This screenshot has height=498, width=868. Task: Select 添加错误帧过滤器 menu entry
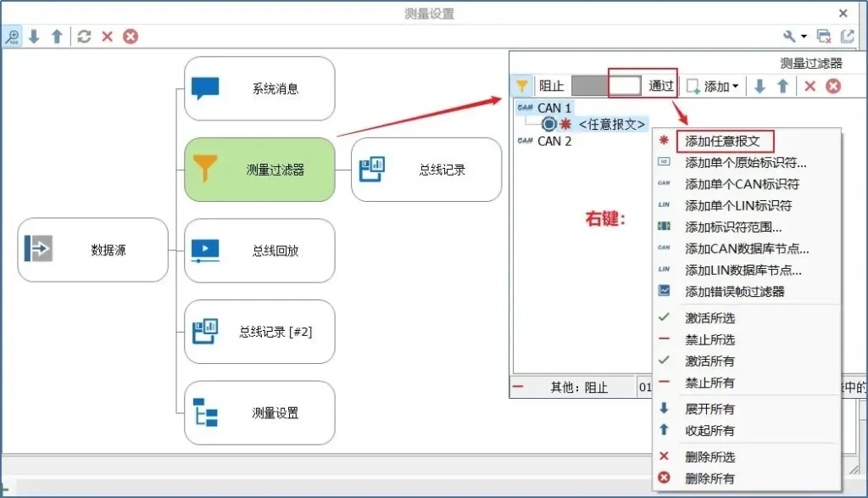(x=734, y=291)
